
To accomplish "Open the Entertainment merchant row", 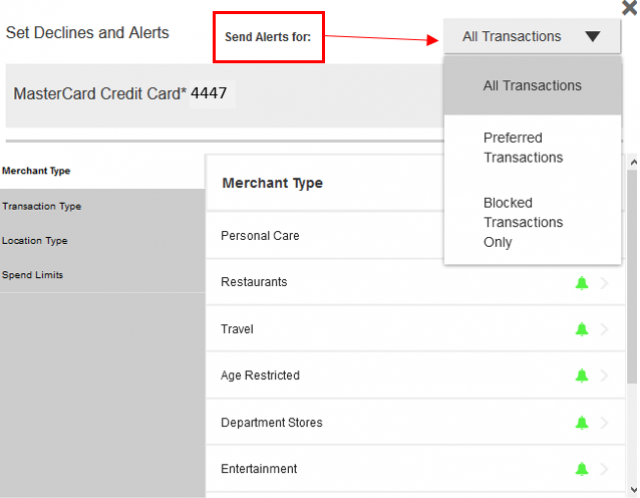I will pyautogui.click(x=416, y=469).
